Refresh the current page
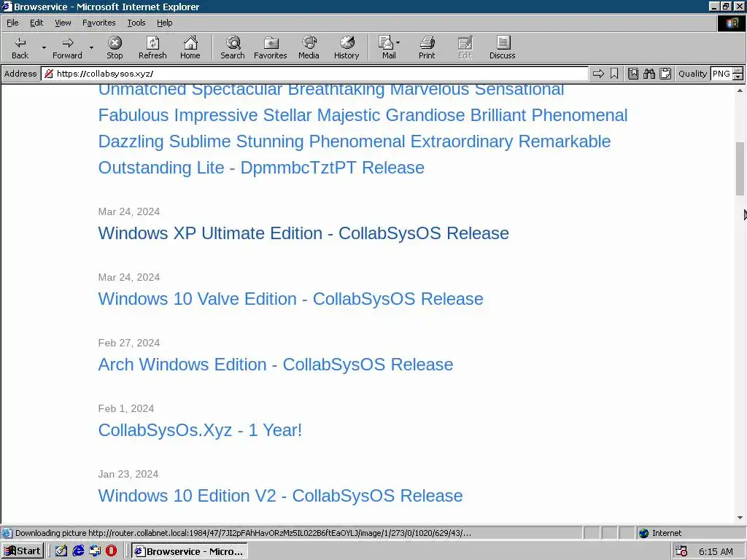The image size is (747, 560). pyautogui.click(x=152, y=47)
